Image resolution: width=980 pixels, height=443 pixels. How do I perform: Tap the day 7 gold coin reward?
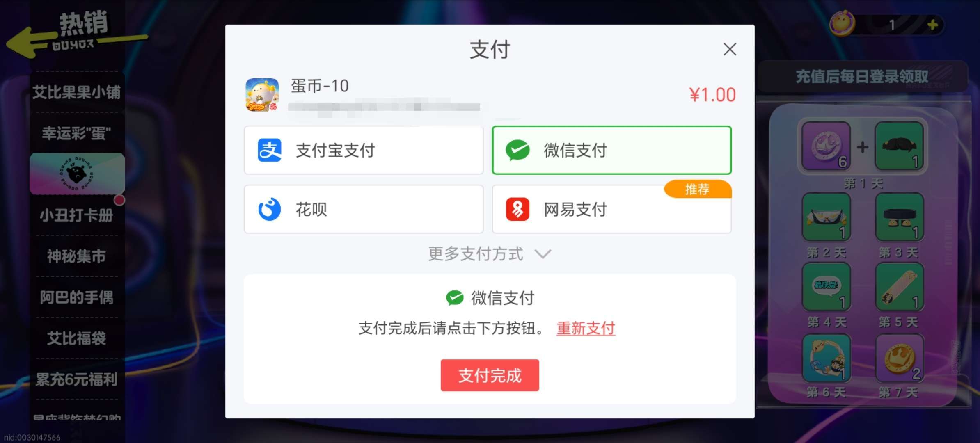point(899,358)
